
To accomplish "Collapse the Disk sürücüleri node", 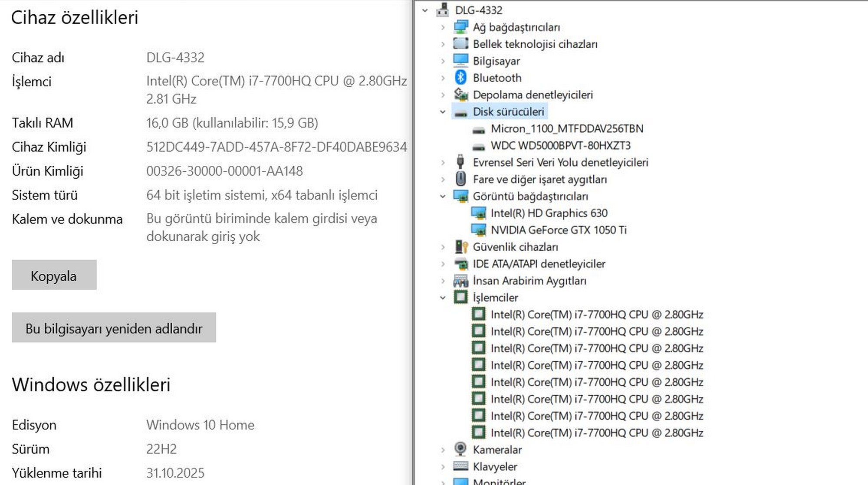I will 443,112.
